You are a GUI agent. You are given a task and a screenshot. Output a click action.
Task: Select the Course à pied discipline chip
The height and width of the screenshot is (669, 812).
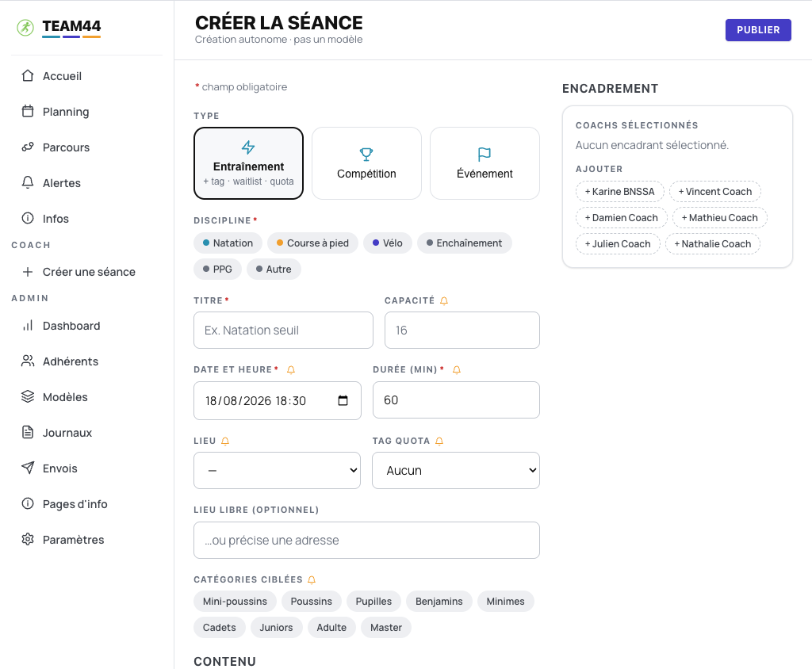coord(312,243)
